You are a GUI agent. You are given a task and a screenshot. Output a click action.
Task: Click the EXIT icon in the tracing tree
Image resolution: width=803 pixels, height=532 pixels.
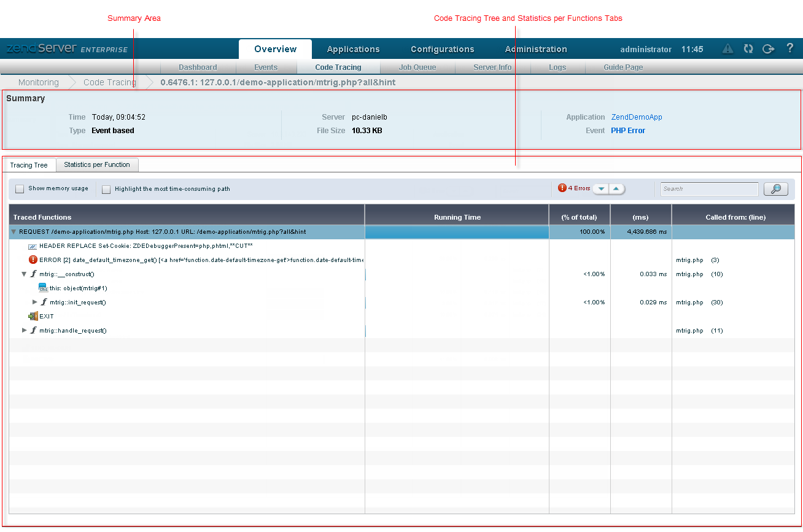tap(33, 317)
